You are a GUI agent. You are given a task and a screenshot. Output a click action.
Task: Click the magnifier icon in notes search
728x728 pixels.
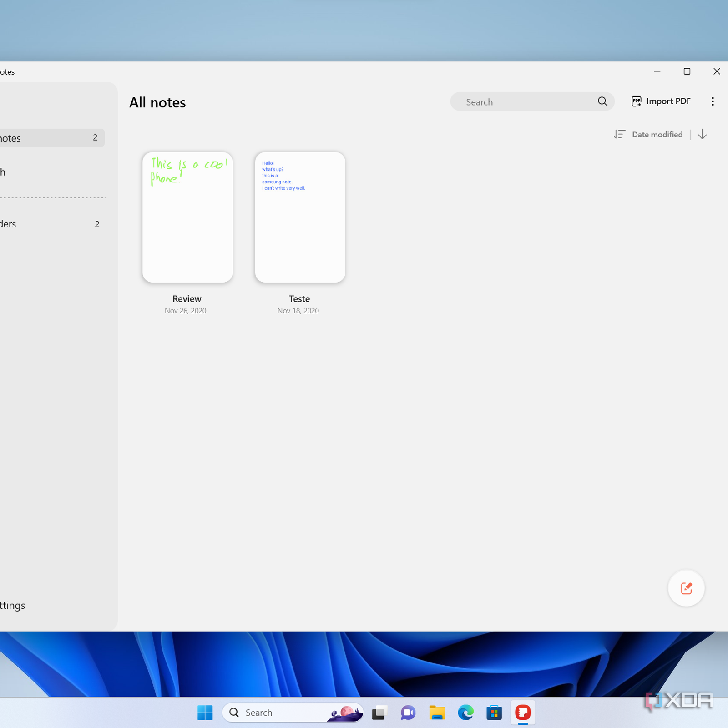(x=602, y=101)
